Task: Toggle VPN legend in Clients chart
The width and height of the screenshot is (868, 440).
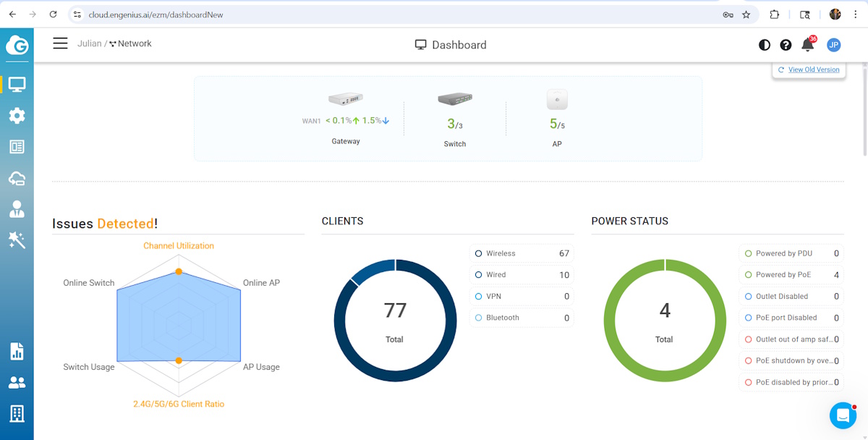Action: (x=522, y=296)
